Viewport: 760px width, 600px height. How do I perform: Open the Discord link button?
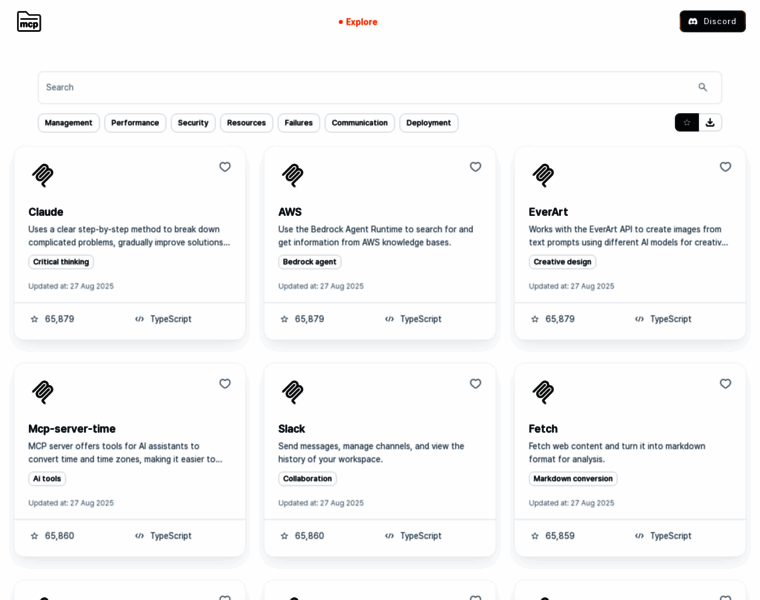click(712, 21)
